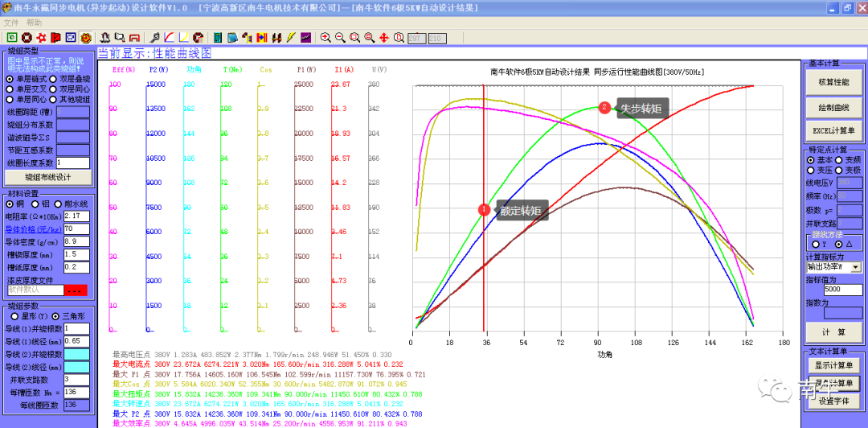Select 星形(Y) winding connection
The height and width of the screenshot is (428, 868).
click(29, 316)
